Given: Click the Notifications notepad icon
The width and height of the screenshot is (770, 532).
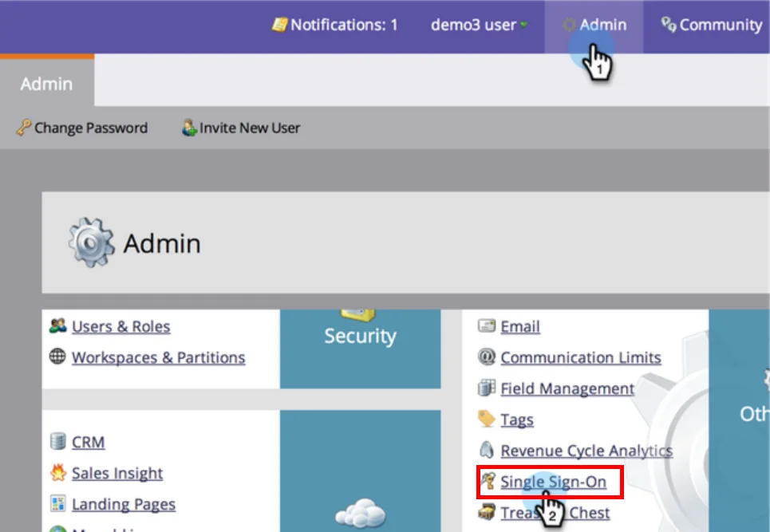Looking at the screenshot, I should coord(279,25).
